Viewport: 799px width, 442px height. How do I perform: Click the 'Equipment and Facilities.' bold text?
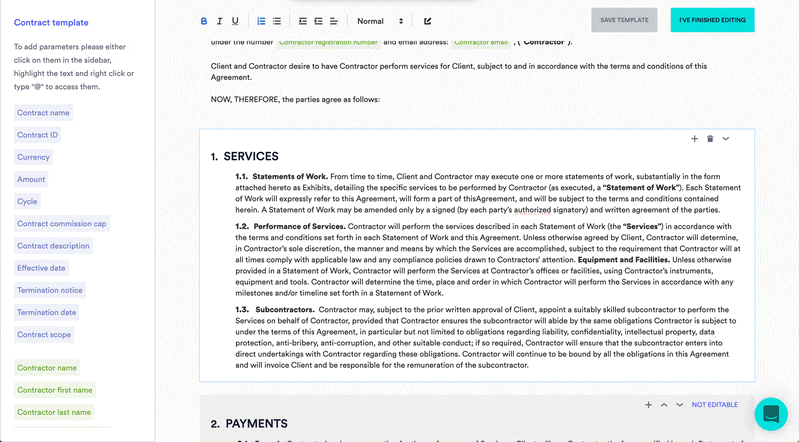(624, 259)
